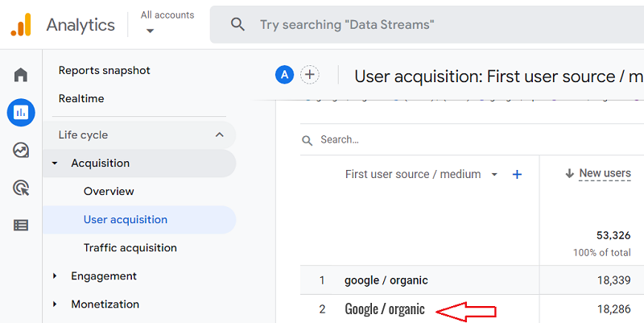The height and width of the screenshot is (323, 644).
Task: Click the User acquisition report title
Action: [499, 77]
